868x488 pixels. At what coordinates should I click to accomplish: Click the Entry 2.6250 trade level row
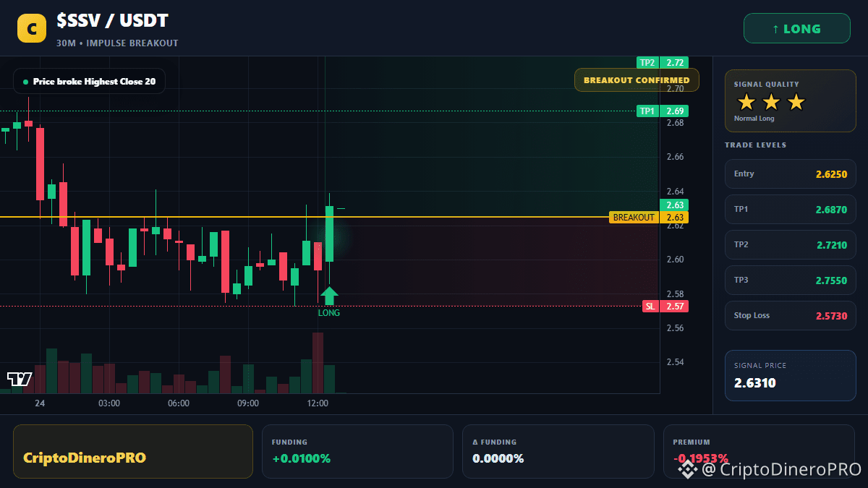[x=790, y=174]
